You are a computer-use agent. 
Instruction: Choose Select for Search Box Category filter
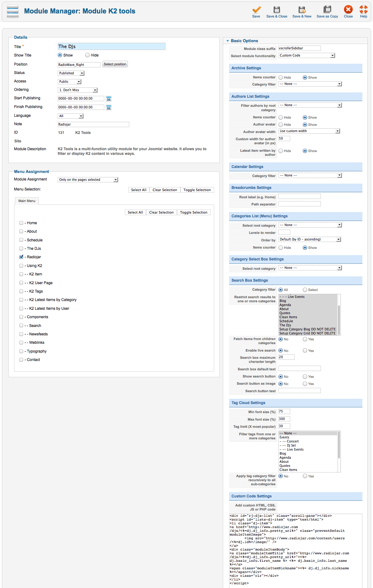pyautogui.click(x=305, y=290)
